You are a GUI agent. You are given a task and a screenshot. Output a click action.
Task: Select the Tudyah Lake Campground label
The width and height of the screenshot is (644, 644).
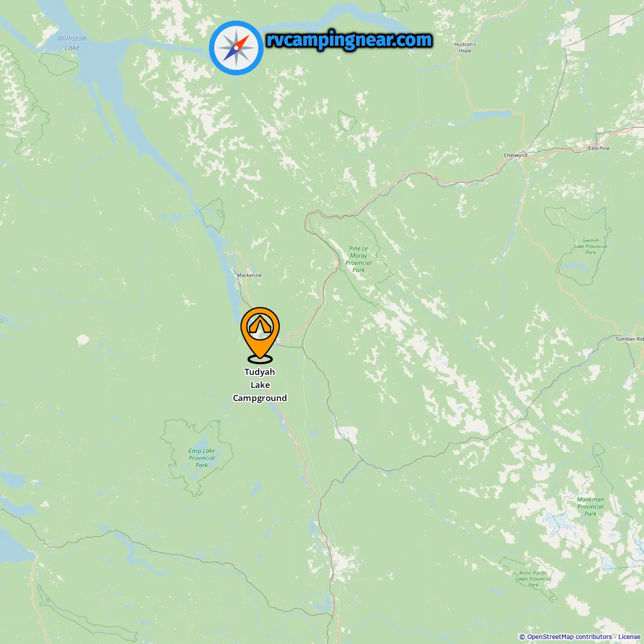click(260, 385)
